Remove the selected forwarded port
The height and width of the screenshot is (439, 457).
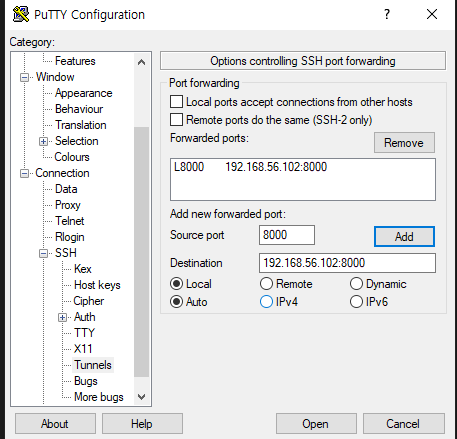pyautogui.click(x=404, y=143)
